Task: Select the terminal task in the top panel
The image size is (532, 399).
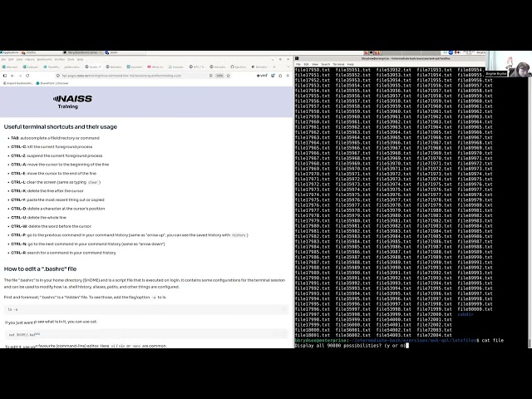Action: (x=83, y=52)
